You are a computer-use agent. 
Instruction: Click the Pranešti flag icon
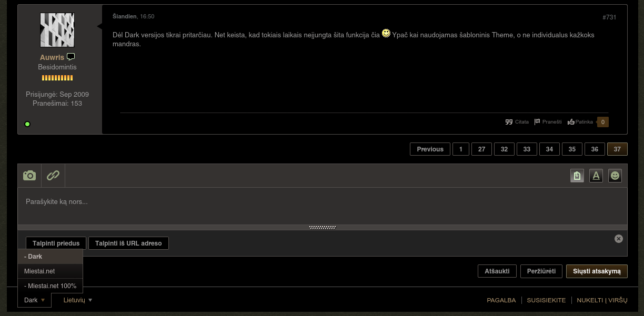point(537,122)
